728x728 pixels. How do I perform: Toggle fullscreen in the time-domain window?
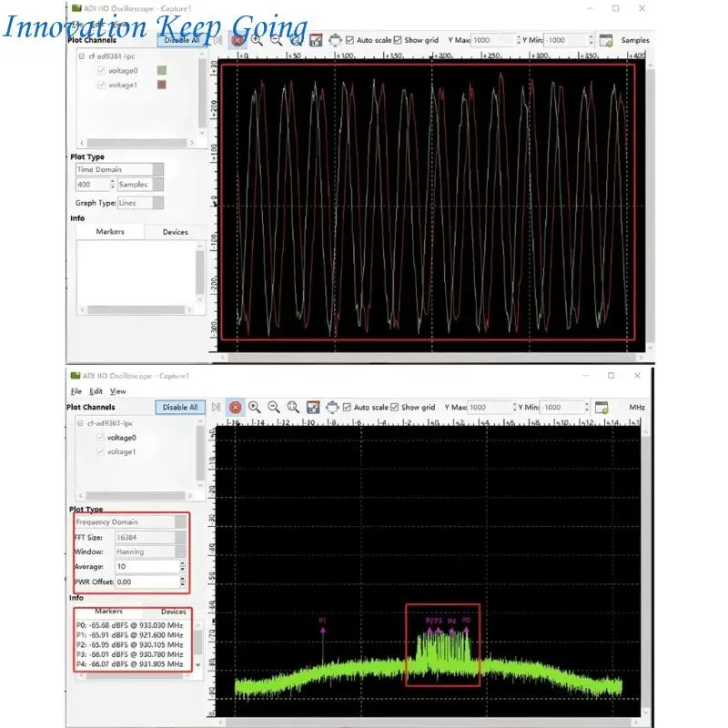click(335, 40)
